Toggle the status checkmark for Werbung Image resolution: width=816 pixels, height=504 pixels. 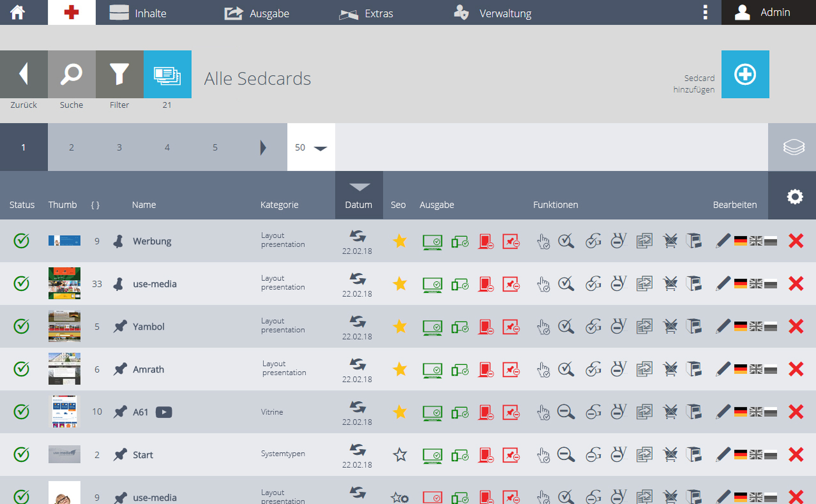21,241
